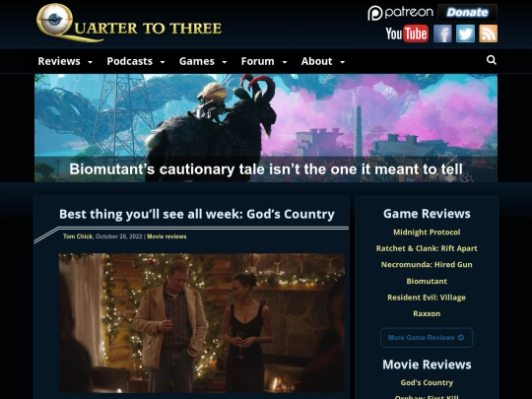Viewport: 532px width, 399px height.
Task: Subscribe via the orange RSS icon
Action: tap(488, 33)
